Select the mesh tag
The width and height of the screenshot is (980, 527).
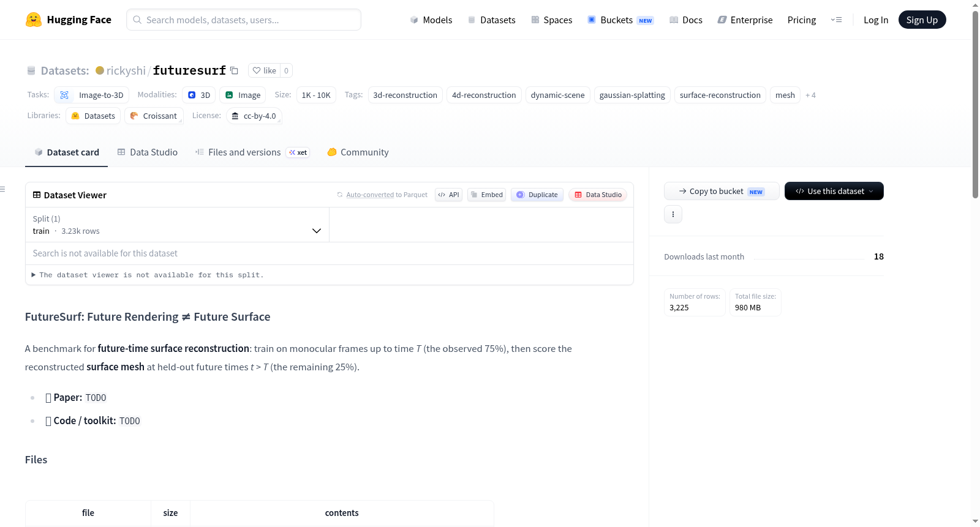click(x=785, y=95)
